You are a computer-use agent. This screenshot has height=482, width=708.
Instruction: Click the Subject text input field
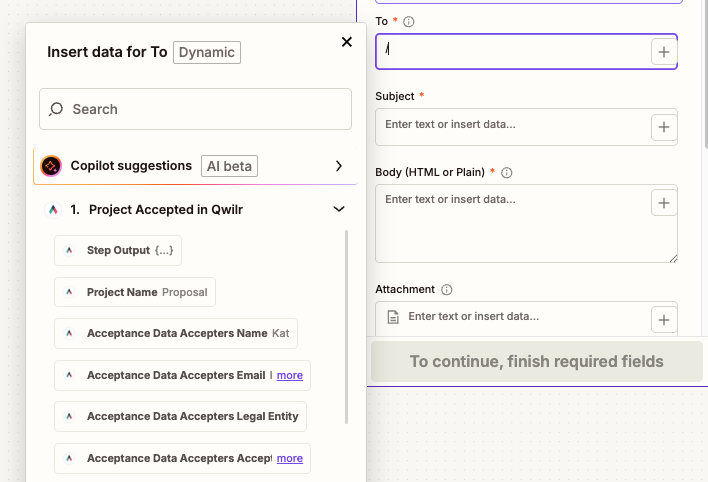[512, 126]
